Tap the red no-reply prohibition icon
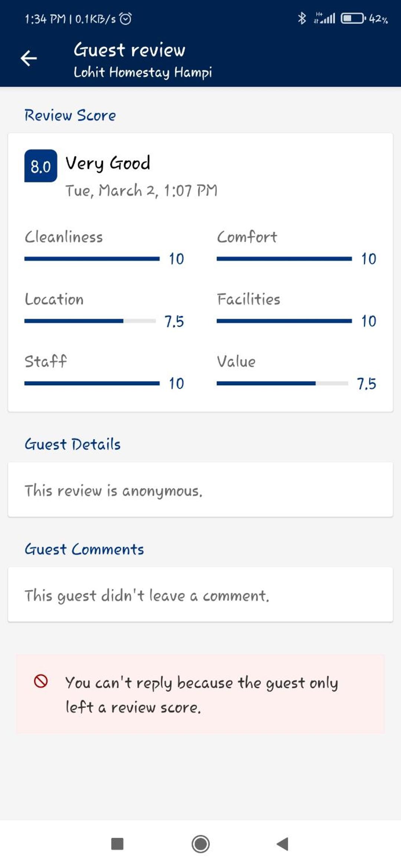The width and height of the screenshot is (401, 868). (41, 681)
